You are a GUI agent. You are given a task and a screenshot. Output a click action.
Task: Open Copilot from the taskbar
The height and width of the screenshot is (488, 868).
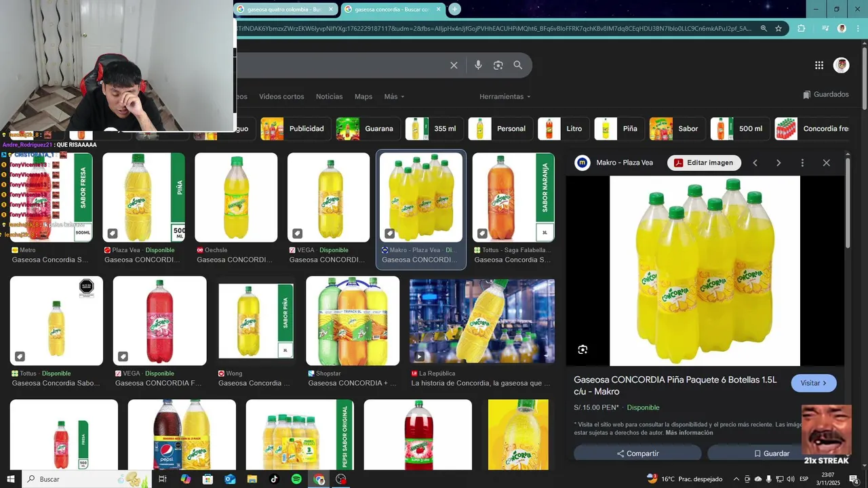pos(185,479)
